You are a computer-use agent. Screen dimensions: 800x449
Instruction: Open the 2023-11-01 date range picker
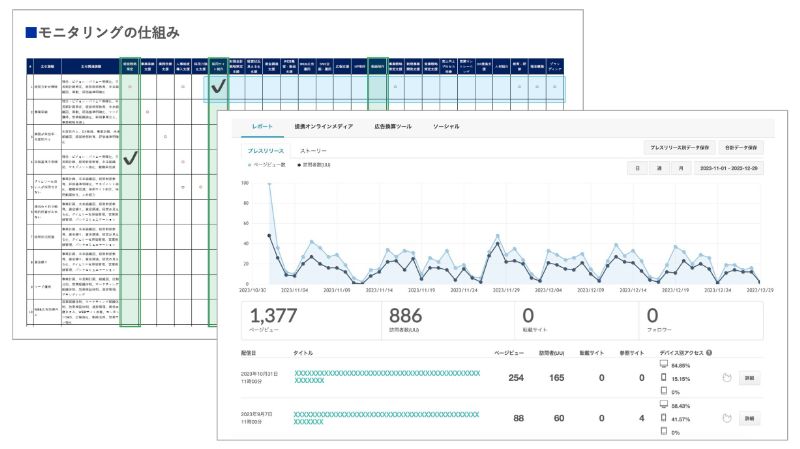[x=729, y=168]
